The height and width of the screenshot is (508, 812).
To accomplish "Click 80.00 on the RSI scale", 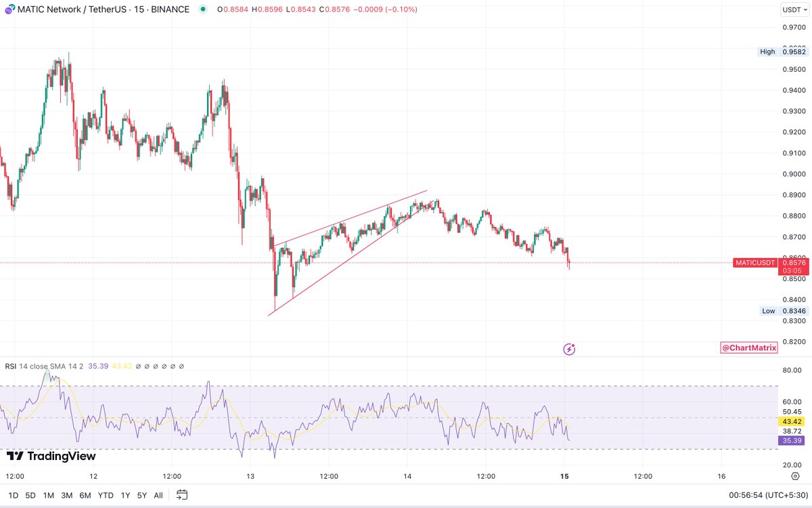I will click(792, 371).
